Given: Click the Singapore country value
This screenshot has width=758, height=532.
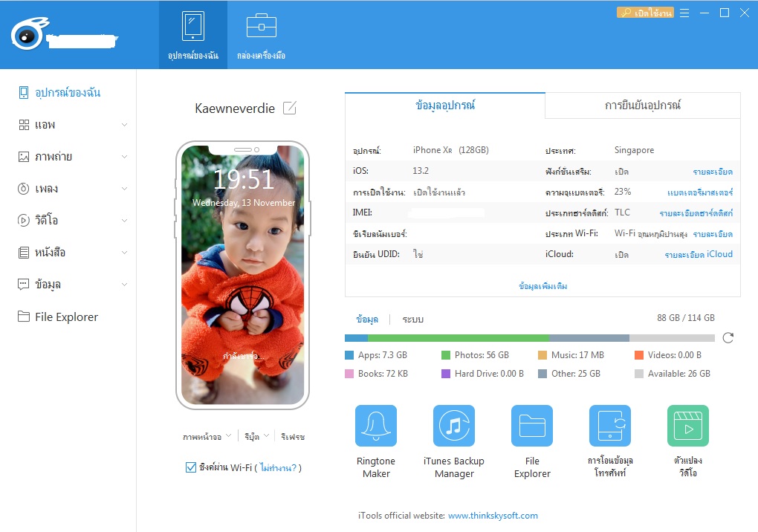Looking at the screenshot, I should [x=634, y=150].
